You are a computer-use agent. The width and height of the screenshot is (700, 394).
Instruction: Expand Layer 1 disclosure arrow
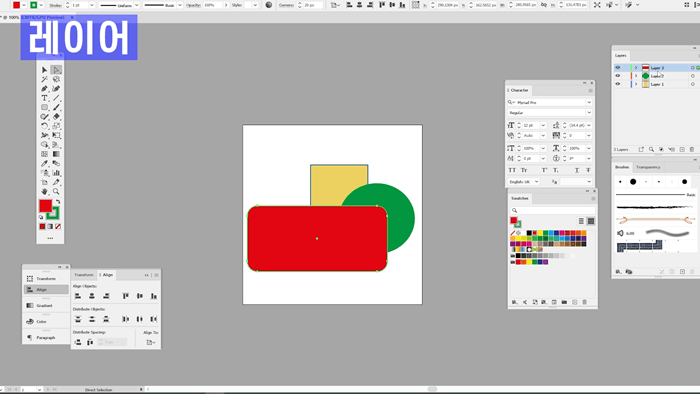[x=636, y=84]
